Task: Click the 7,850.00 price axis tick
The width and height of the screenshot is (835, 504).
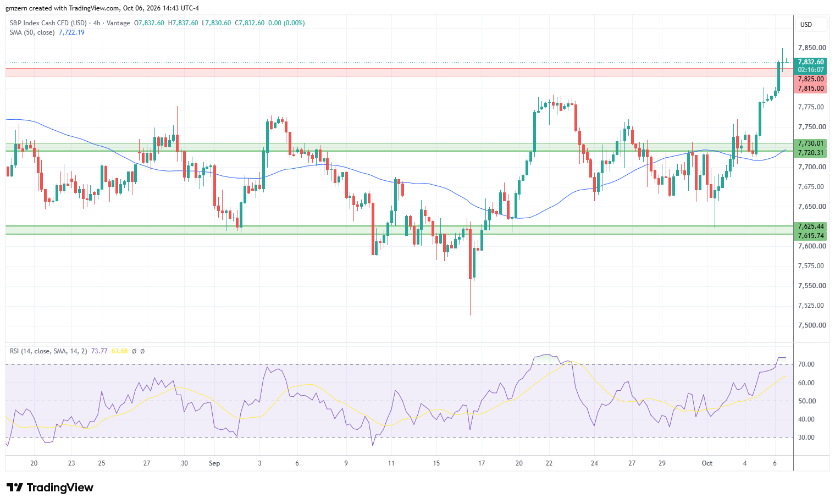Action: tap(812, 48)
